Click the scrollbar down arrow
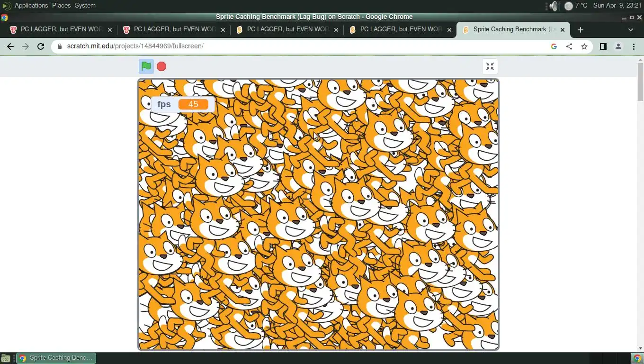This screenshot has width=644, height=364. tap(640, 348)
